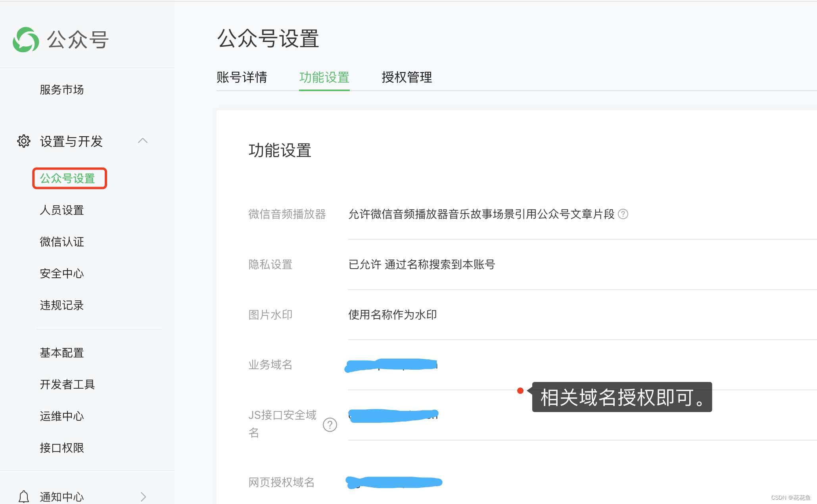This screenshot has width=817, height=504.
Task: Click help icon next to JS接口安全域名
Action: (x=330, y=424)
